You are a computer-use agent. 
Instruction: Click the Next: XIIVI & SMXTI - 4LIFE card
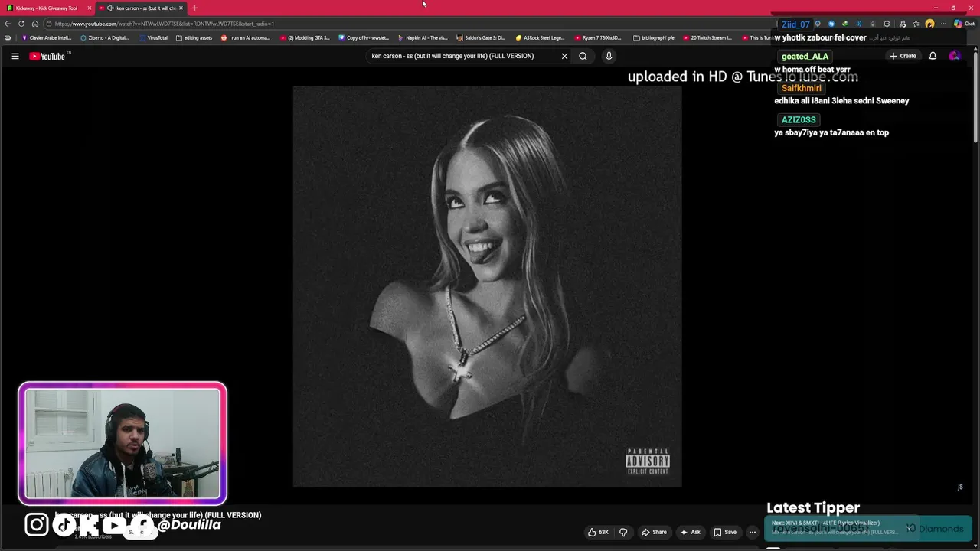[841, 527]
